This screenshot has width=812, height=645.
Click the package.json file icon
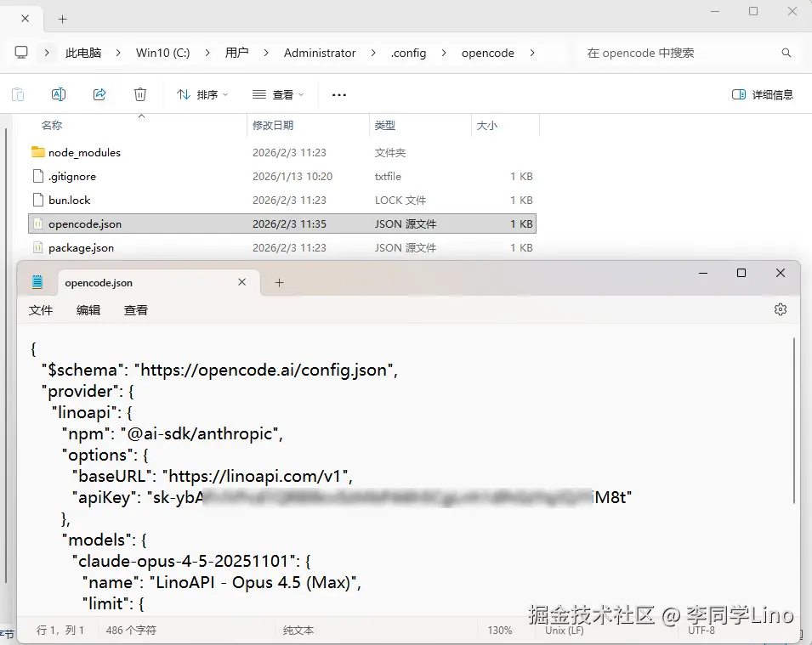click(37, 247)
